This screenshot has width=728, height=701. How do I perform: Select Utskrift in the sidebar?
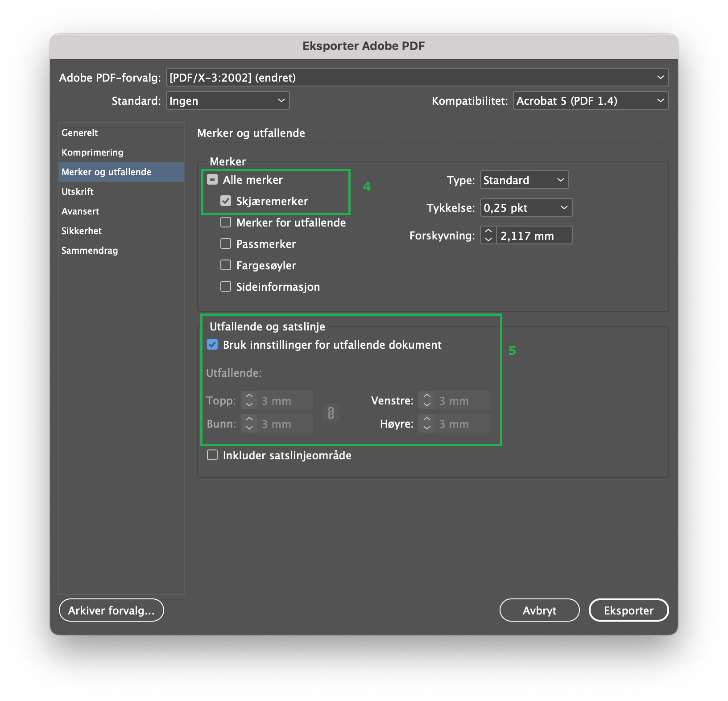click(121, 191)
